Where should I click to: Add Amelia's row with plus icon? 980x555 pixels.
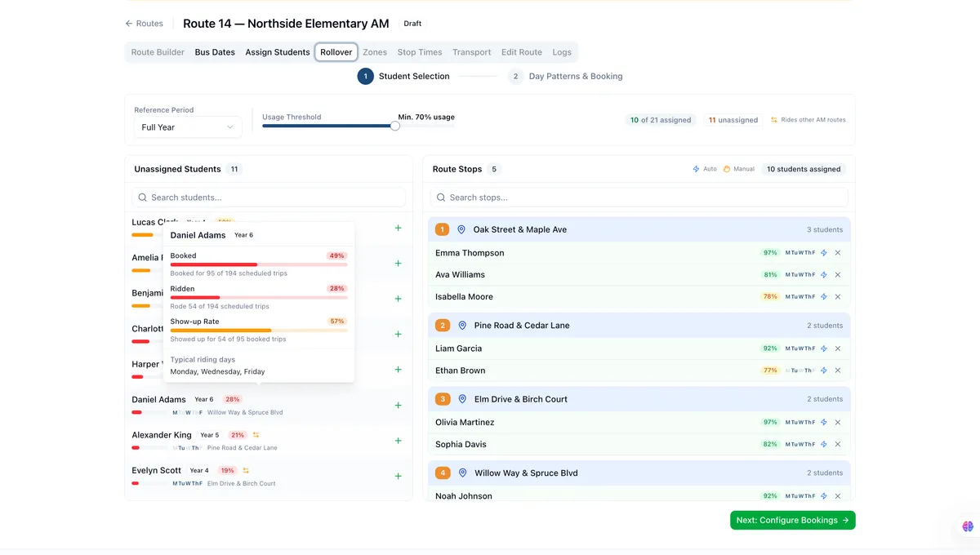point(398,264)
